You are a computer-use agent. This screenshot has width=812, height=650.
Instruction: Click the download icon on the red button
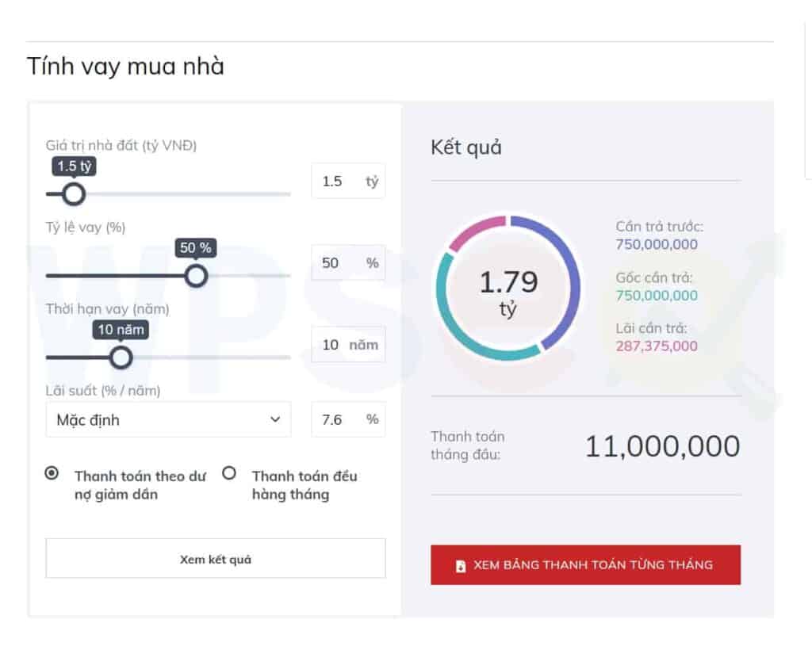[461, 566]
